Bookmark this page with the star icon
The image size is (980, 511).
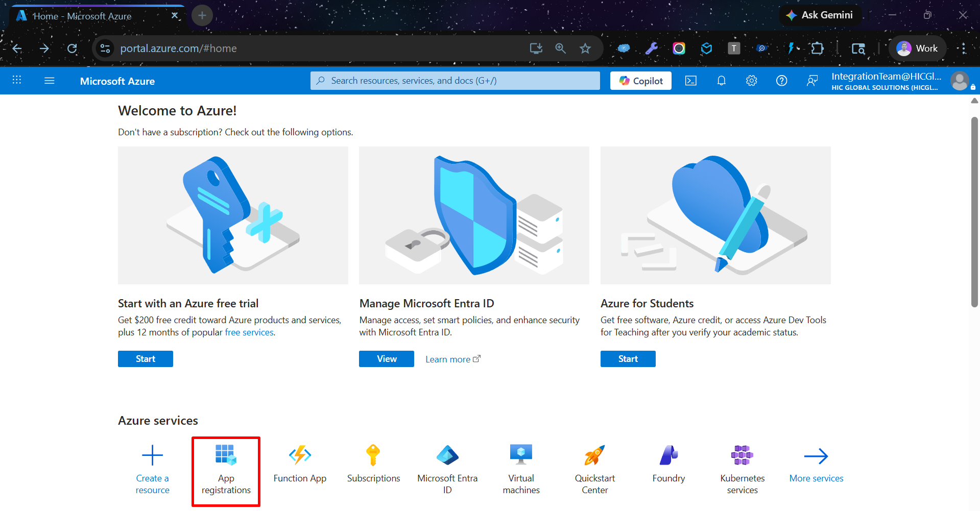click(585, 48)
